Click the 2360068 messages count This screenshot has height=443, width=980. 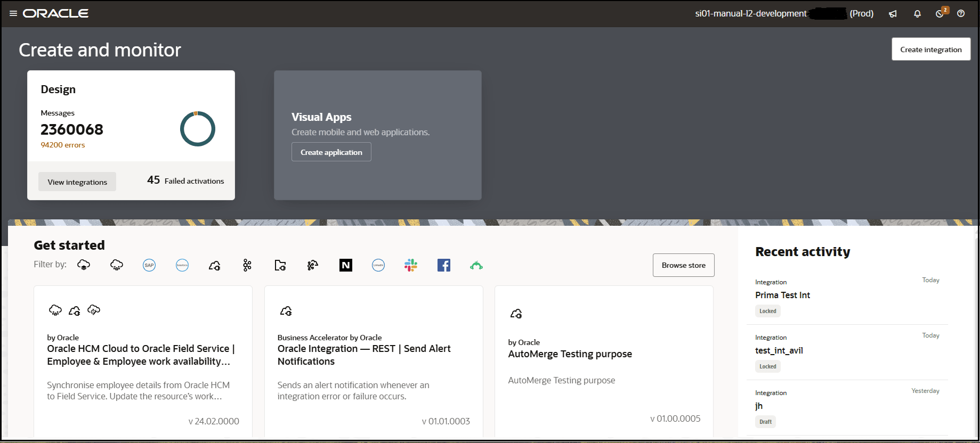72,129
